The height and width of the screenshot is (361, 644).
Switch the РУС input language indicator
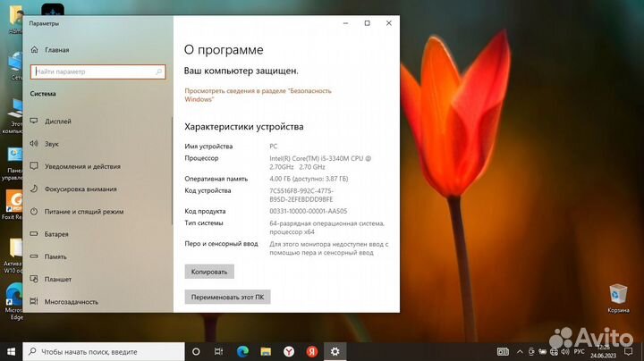(579, 351)
